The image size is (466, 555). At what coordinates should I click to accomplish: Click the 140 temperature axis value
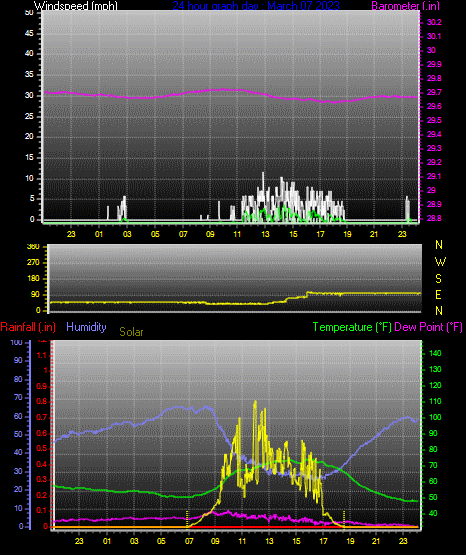pyautogui.click(x=435, y=353)
